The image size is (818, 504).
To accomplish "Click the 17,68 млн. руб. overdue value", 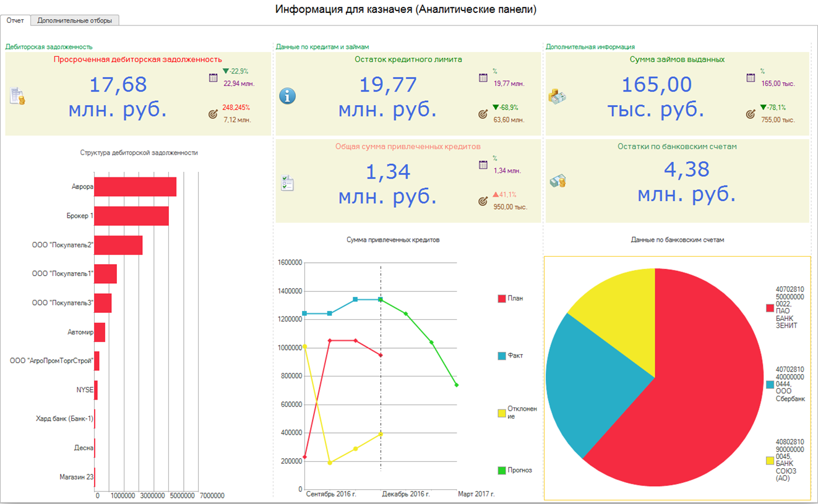I will coord(117,96).
